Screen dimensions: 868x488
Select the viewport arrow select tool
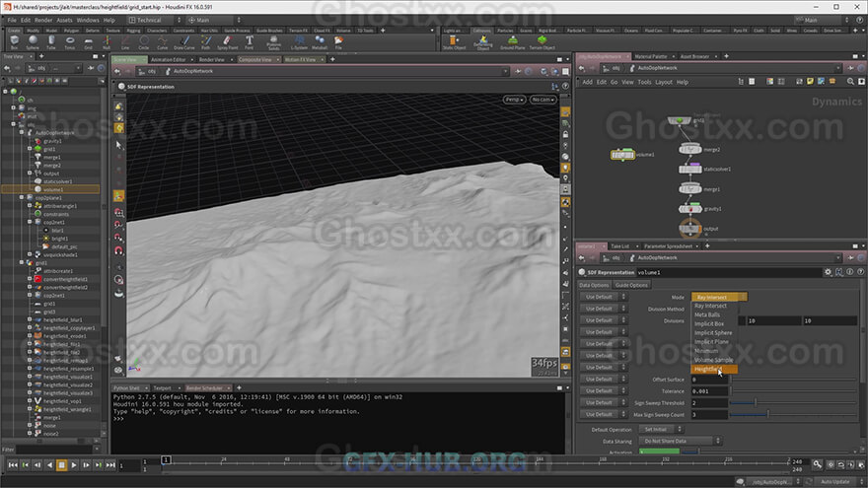coord(118,145)
